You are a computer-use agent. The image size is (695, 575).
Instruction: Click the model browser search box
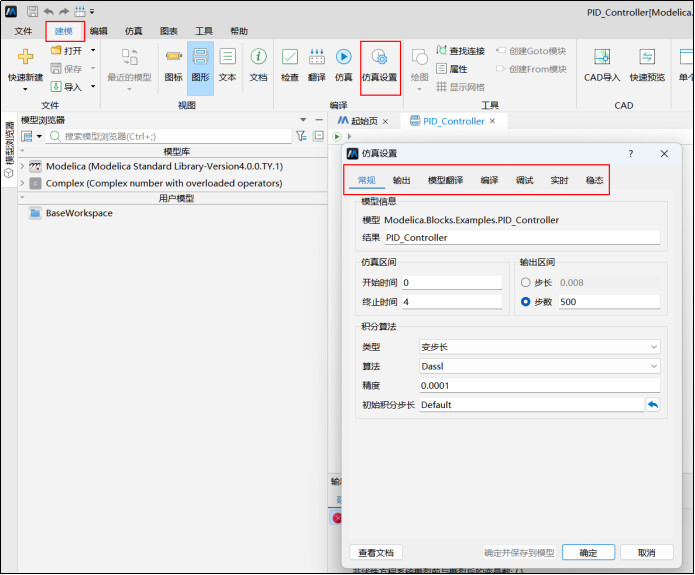pos(170,136)
